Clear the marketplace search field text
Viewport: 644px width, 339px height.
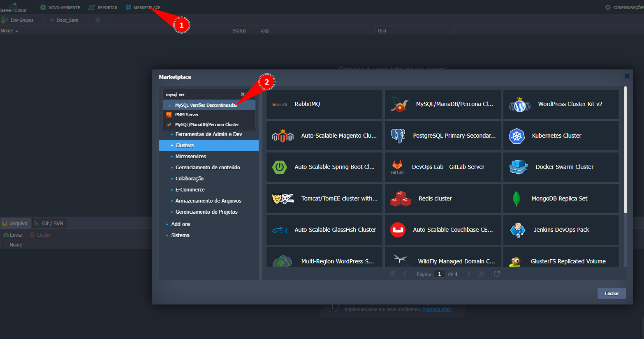pos(243,95)
